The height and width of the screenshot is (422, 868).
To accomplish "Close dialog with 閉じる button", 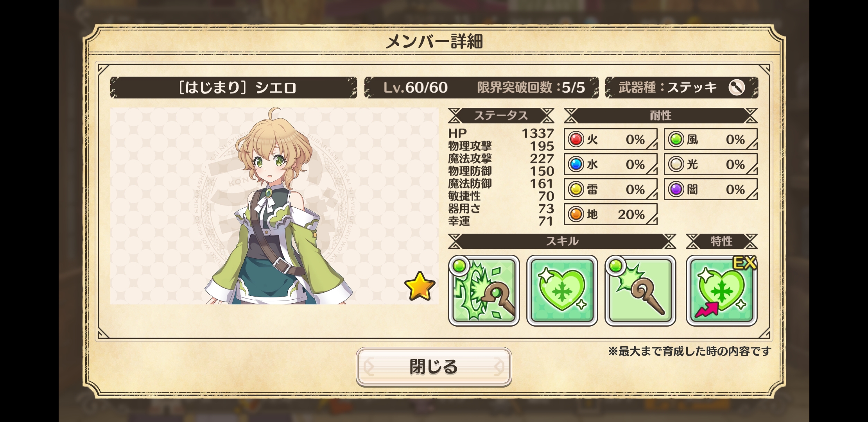I will tap(434, 367).
